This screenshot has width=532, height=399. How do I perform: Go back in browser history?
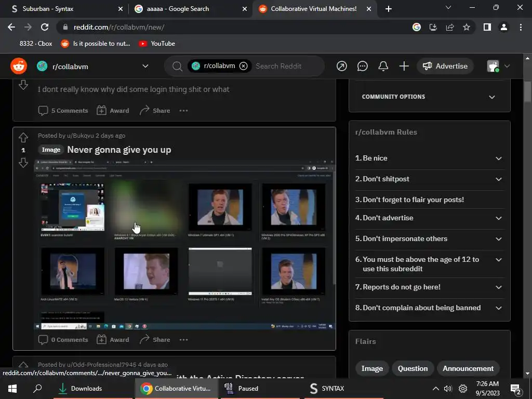pyautogui.click(x=11, y=27)
